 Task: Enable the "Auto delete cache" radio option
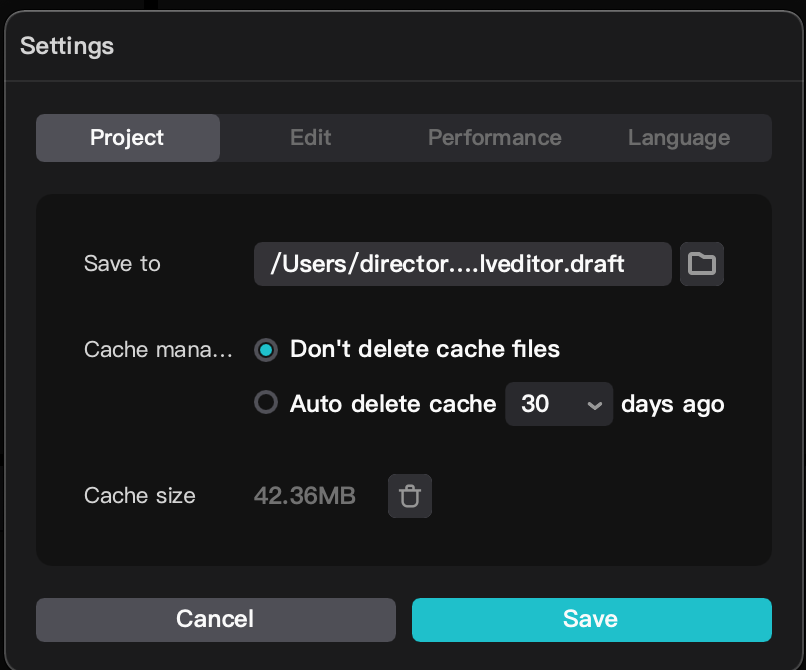[x=265, y=403]
